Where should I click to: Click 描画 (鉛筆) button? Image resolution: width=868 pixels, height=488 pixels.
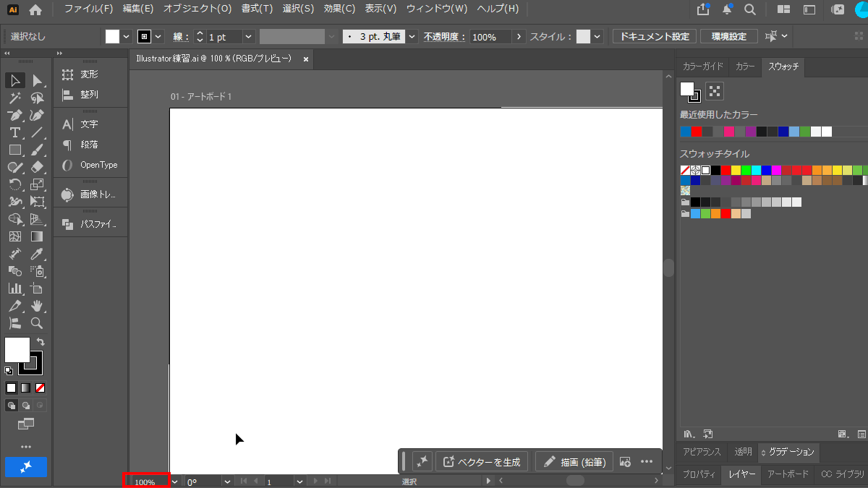[x=574, y=461]
